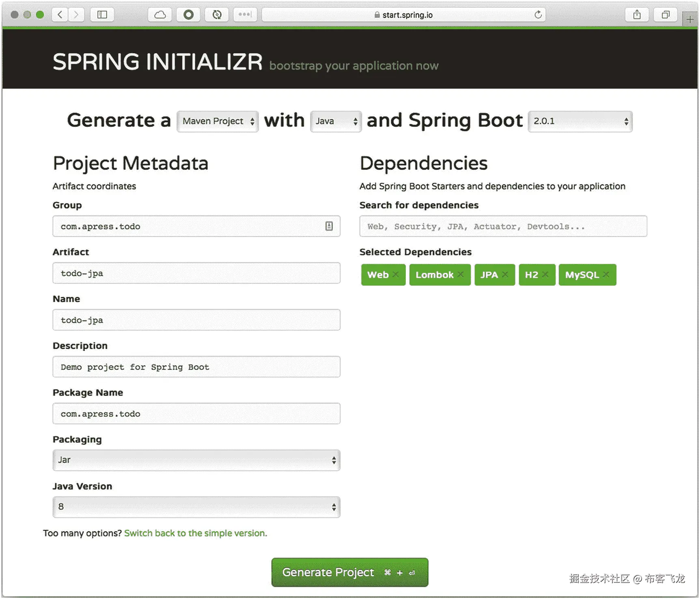The image size is (700, 599).
Task: Show all tabs overview icon
Action: pos(666,15)
